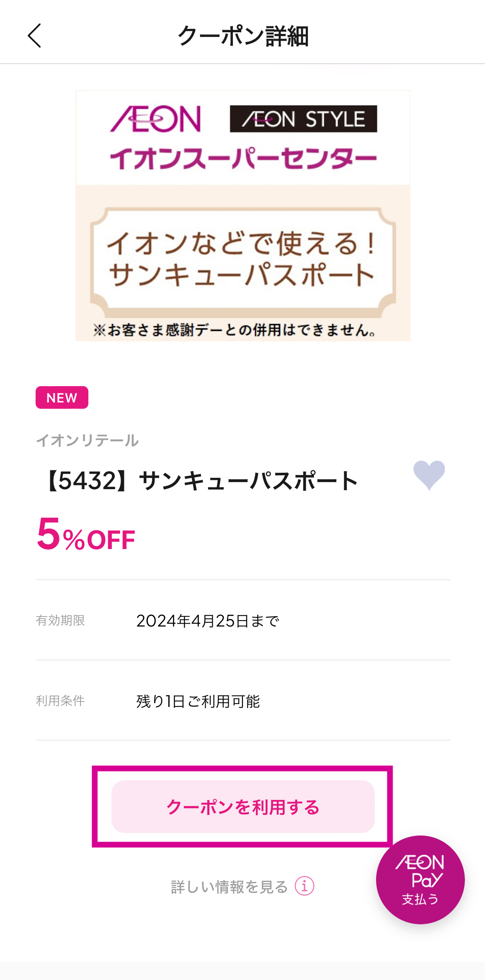This screenshot has width=485, height=980.
Task: Select the クーポン詳細 page title
Action: pyautogui.click(x=243, y=36)
